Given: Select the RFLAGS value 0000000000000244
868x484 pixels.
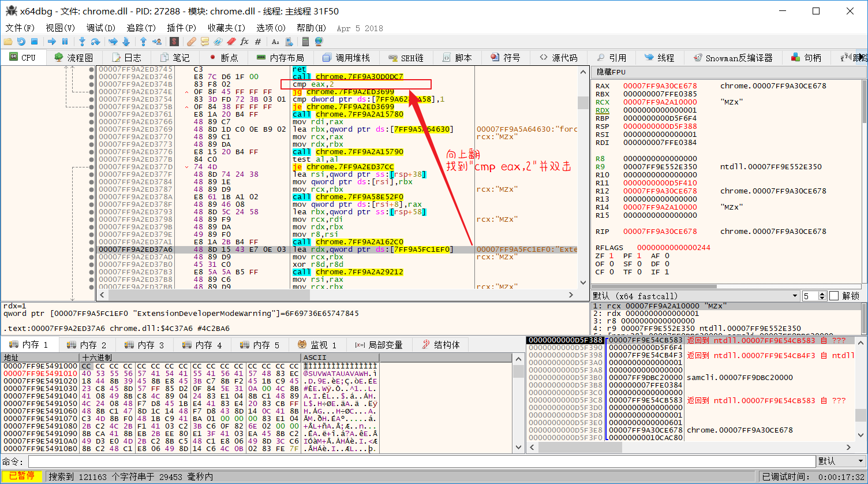Looking at the screenshot, I should pos(674,247).
